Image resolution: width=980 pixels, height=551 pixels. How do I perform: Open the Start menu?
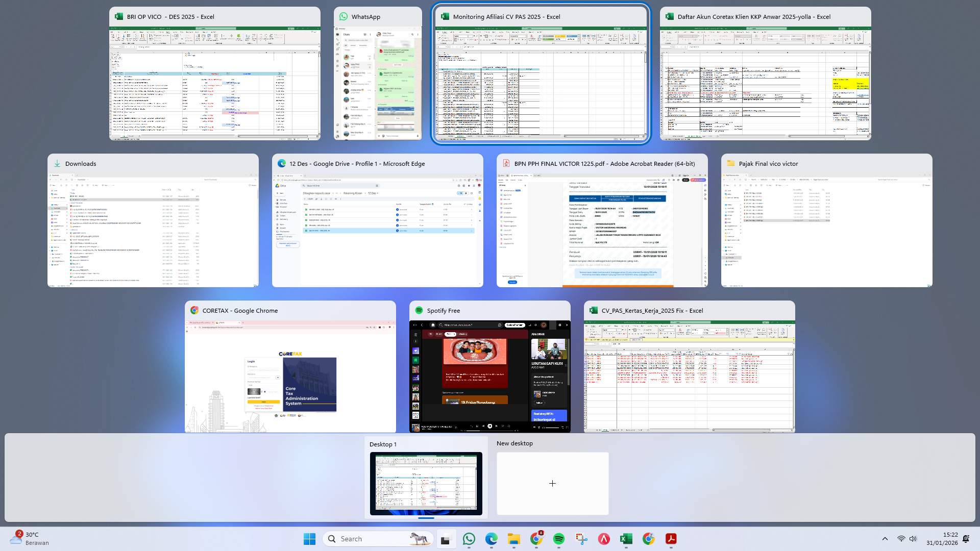309,539
